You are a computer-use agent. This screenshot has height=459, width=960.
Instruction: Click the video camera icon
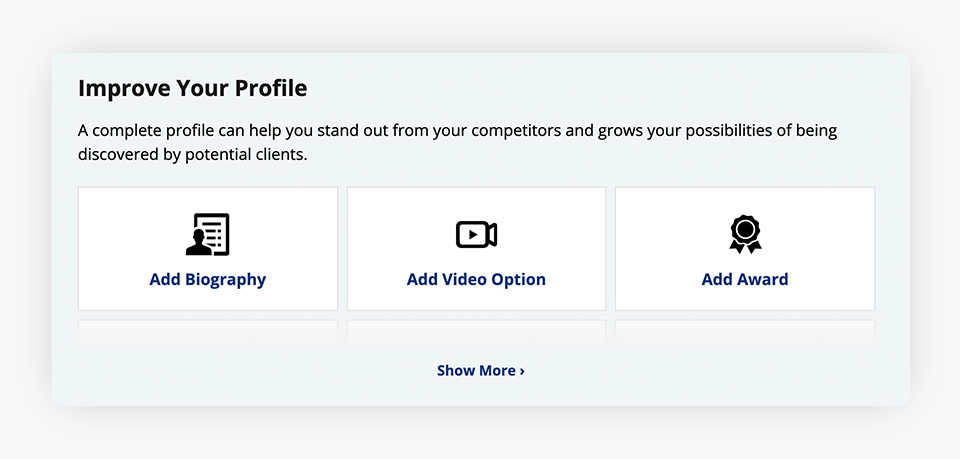(x=476, y=234)
